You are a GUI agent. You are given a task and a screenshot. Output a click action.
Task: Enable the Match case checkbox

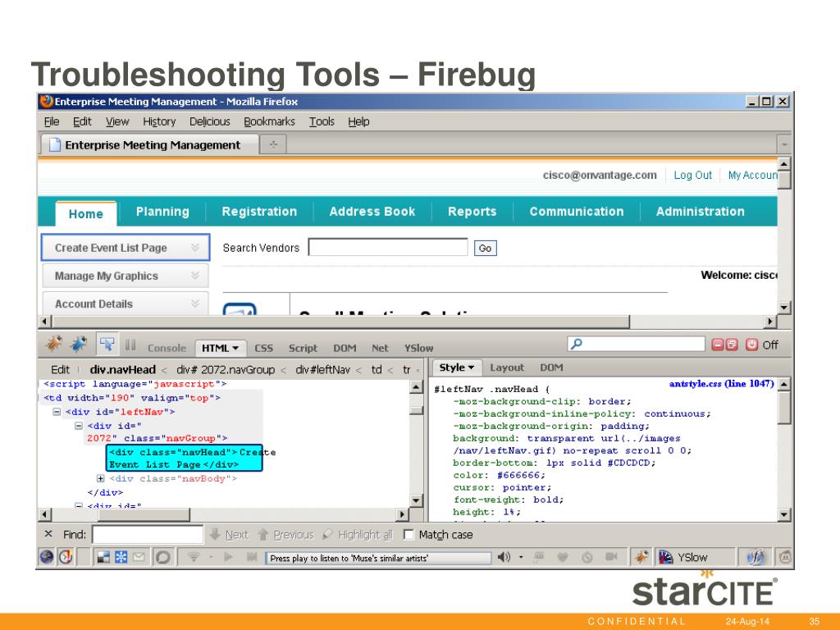(x=409, y=534)
